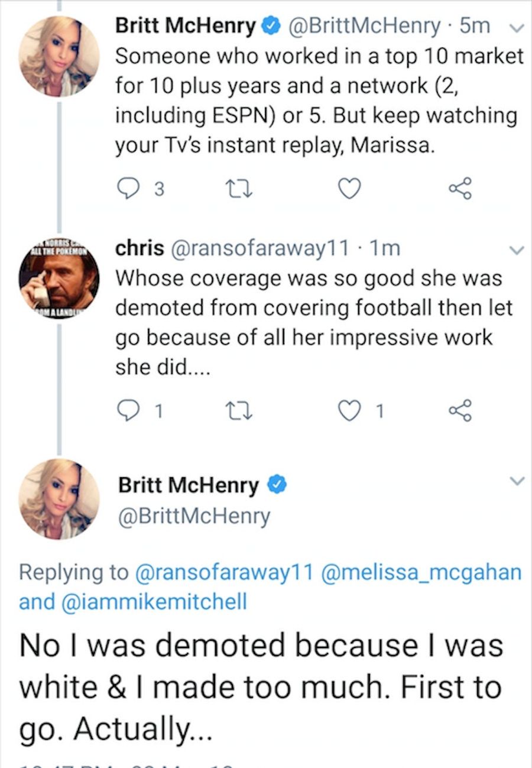Like Britt McHenry's ESPN tweet
The image size is (532, 768).
[x=348, y=189]
